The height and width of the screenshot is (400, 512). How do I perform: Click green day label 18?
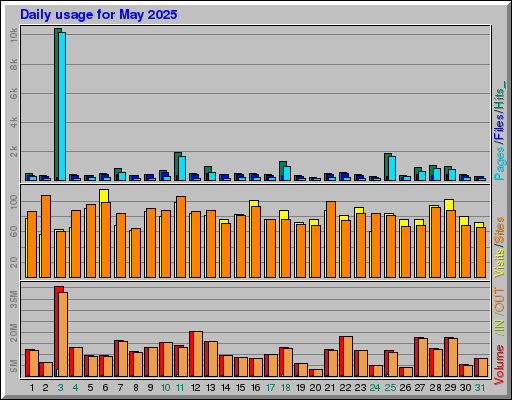(285, 388)
